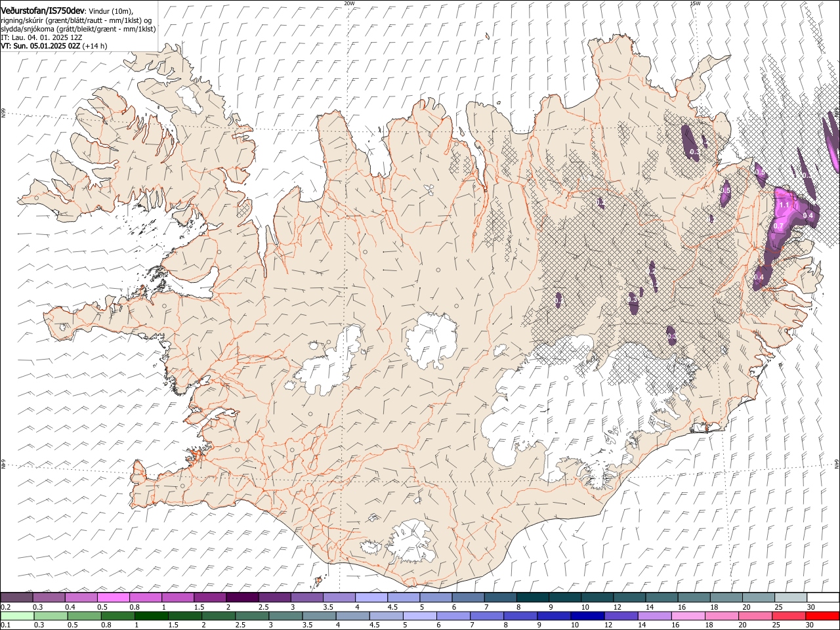Select the darkest green 1 swatch in the lower legend row
Image resolution: width=840 pixels, height=630 pixels.
pyautogui.click(x=151, y=616)
